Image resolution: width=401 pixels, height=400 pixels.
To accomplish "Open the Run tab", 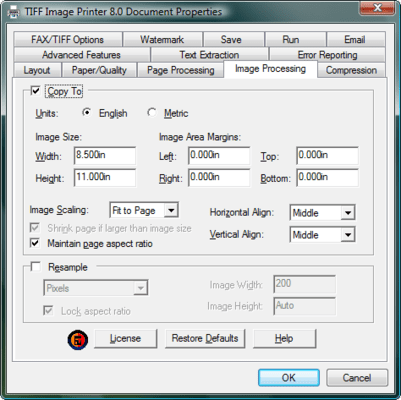I will click(x=295, y=39).
